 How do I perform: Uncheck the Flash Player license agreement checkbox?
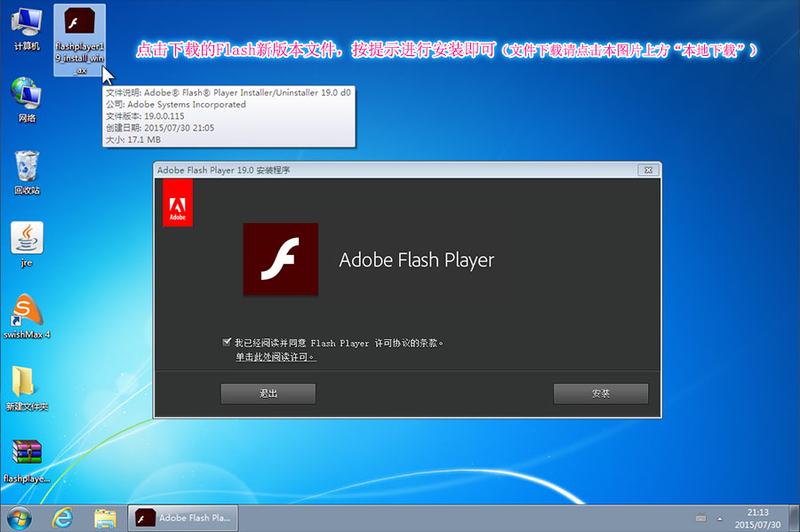pyautogui.click(x=227, y=342)
